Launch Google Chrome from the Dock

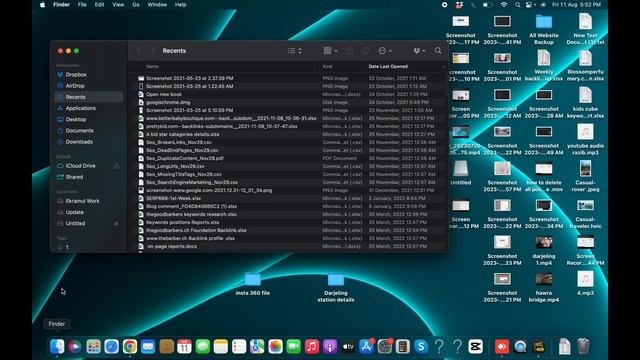(130, 347)
